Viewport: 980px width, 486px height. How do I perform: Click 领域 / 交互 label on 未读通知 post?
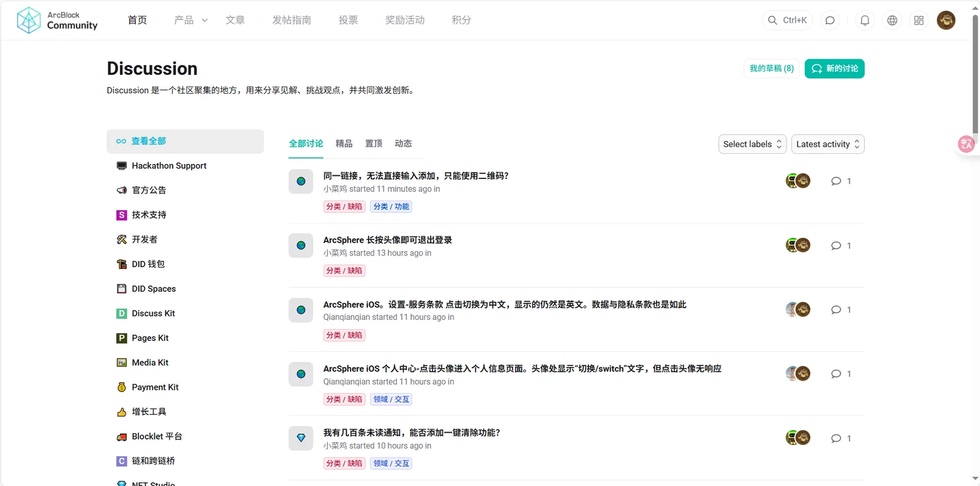(391, 463)
